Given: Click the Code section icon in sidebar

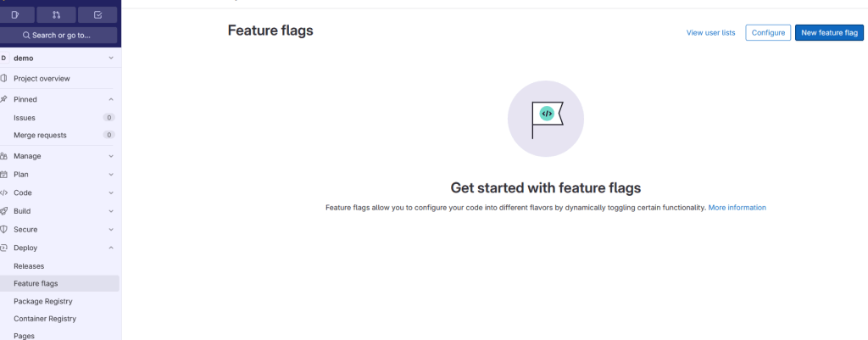Looking at the screenshot, I should click(x=4, y=192).
